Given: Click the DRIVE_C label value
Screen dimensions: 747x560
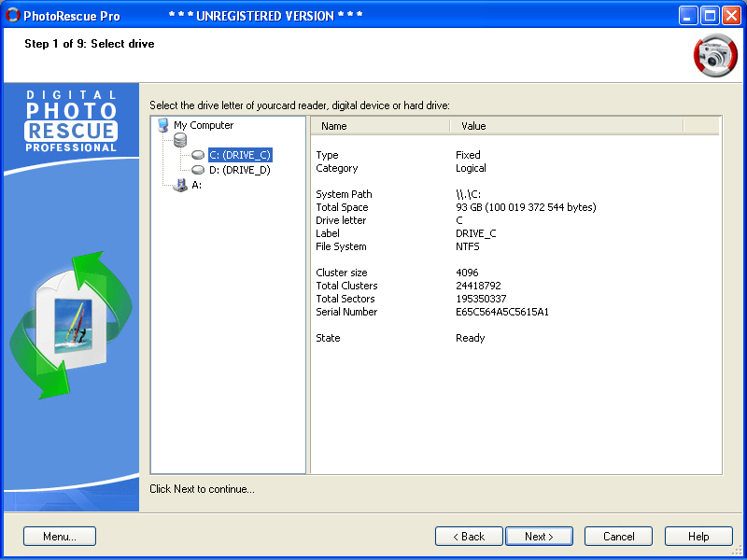Looking at the screenshot, I should click(476, 234).
